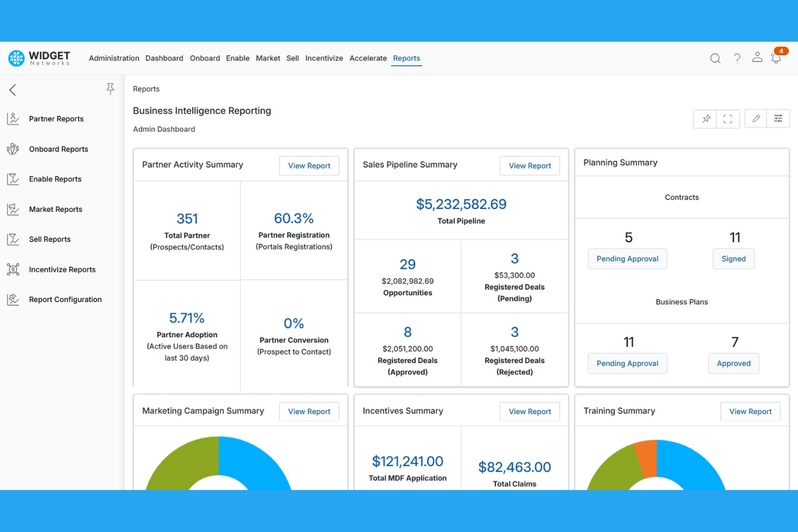Screen dimensions: 798x532
Task: Edit the dashboard with pencil icon
Action: (x=756, y=119)
